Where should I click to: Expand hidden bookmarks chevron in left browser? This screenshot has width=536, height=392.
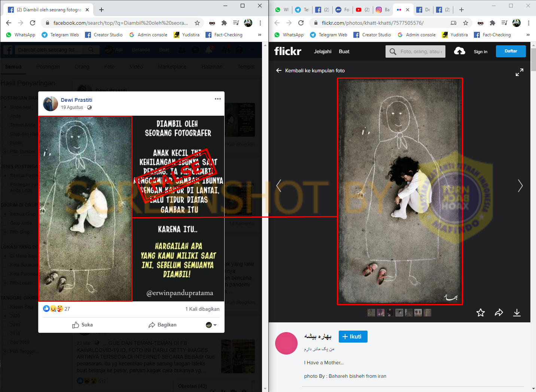pos(259,35)
